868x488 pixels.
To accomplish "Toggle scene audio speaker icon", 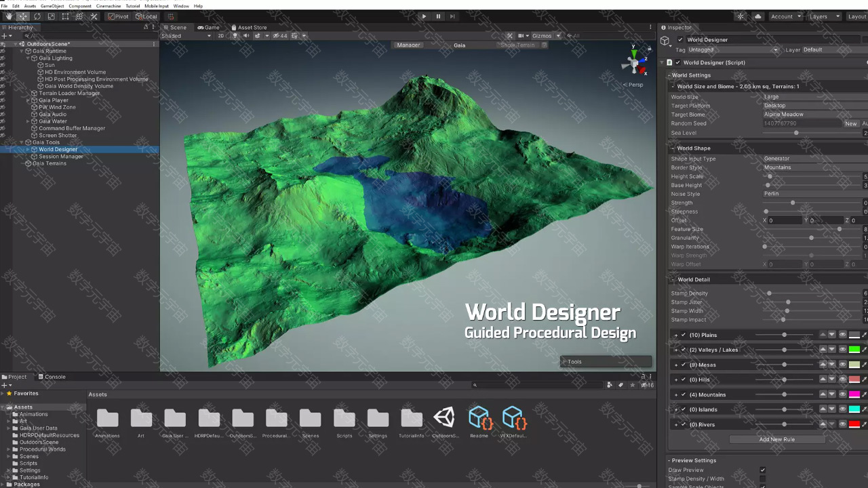I will point(246,36).
